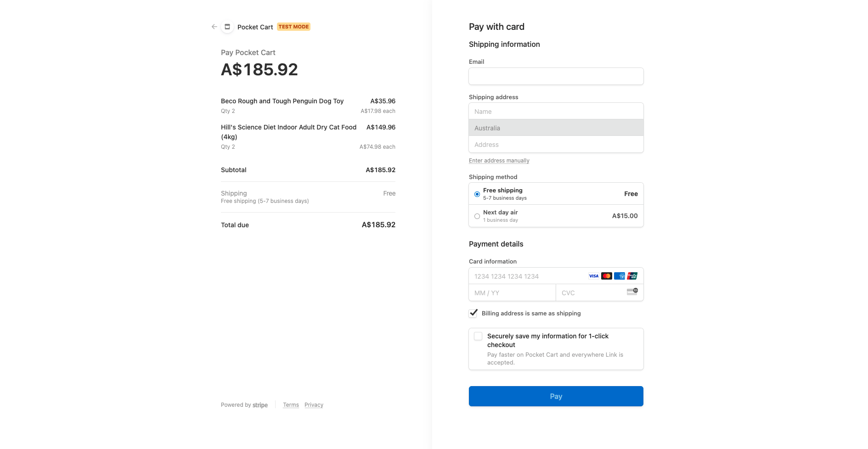Click the A$74.98 each unit price
The image size is (868, 449).
(x=377, y=147)
